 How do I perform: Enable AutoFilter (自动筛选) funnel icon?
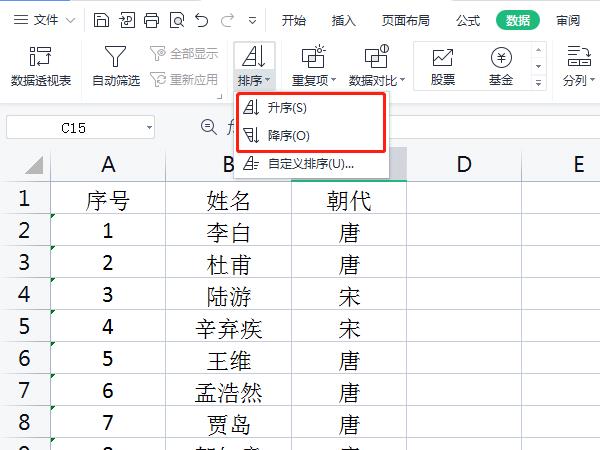116,66
